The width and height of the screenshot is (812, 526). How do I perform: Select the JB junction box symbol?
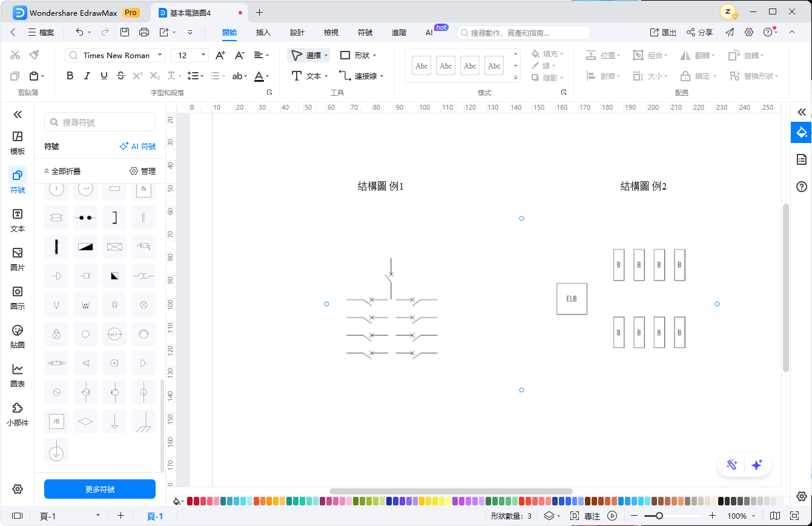pos(56,421)
